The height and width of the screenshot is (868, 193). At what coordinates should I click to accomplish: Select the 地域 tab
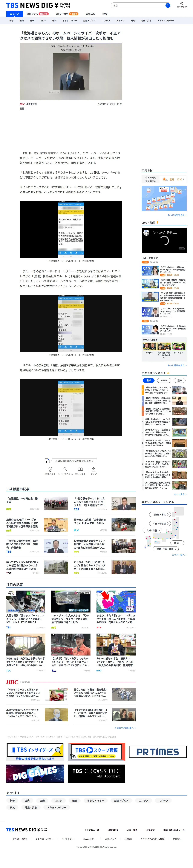coord(105,14)
